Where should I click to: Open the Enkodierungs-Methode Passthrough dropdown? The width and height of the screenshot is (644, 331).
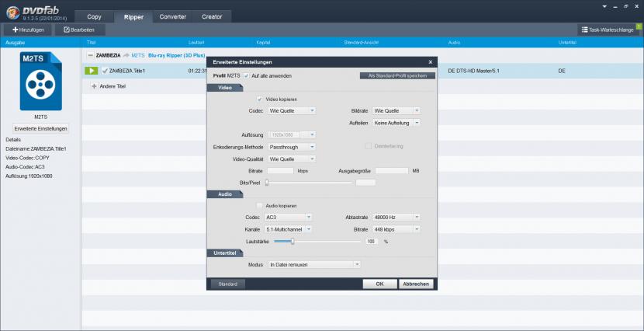tap(291, 146)
